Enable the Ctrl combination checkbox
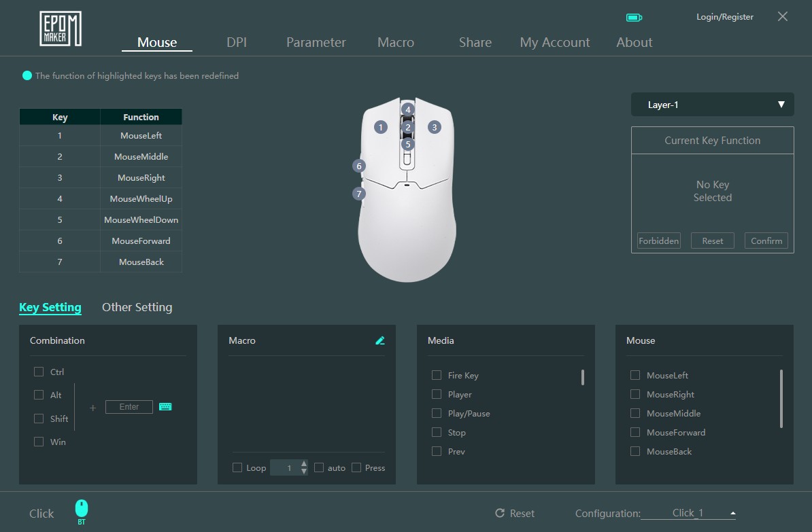Image resolution: width=812 pixels, height=532 pixels. click(x=39, y=372)
